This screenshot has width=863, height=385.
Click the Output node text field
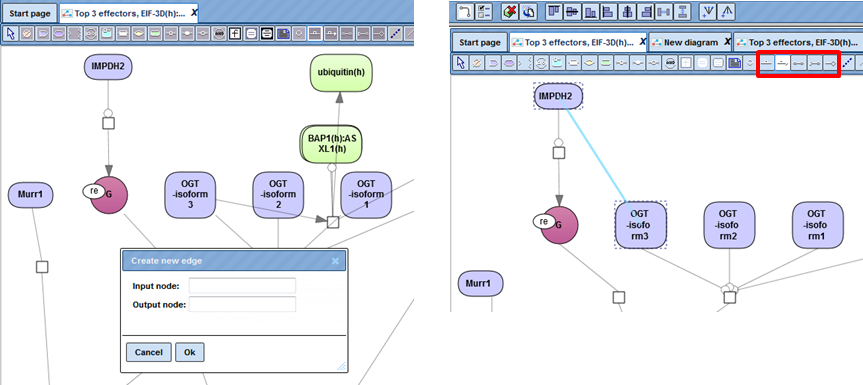(242, 304)
